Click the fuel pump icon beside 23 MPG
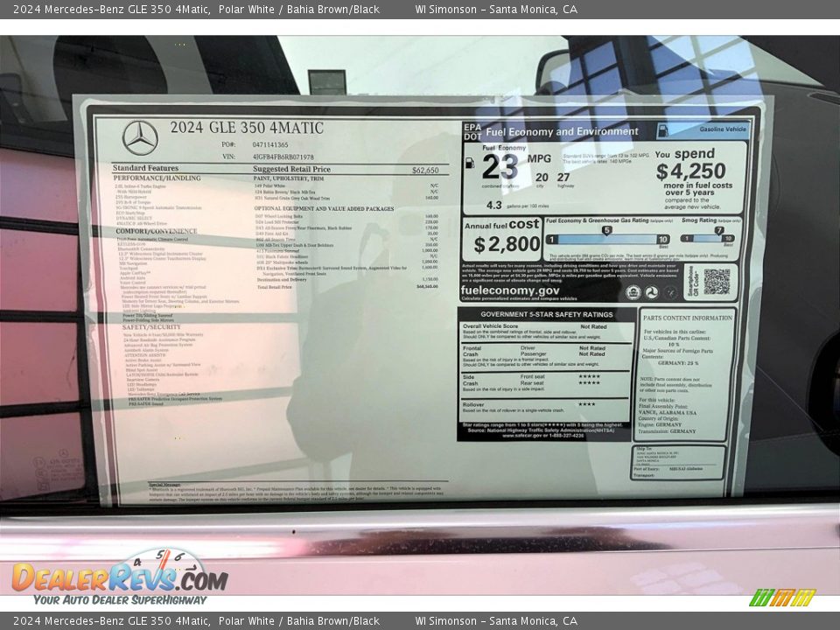Image resolution: width=840 pixels, height=630 pixels. (x=470, y=163)
